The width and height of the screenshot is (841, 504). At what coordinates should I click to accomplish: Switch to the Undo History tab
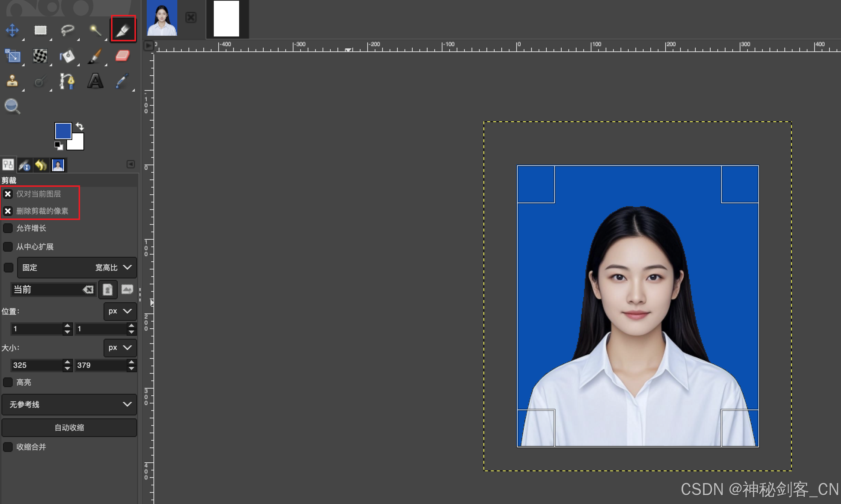tap(41, 165)
